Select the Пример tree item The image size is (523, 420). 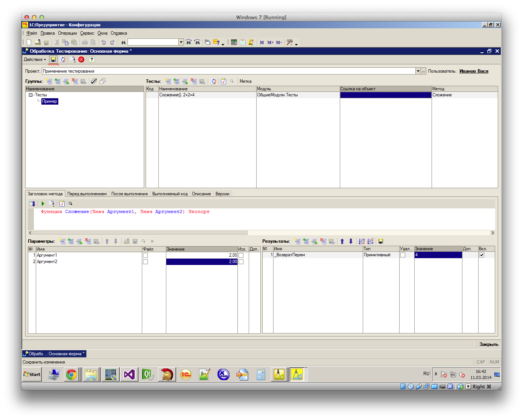[x=50, y=101]
